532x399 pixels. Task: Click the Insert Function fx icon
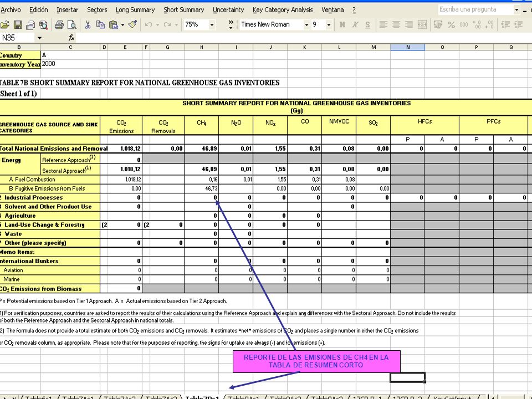71,38
